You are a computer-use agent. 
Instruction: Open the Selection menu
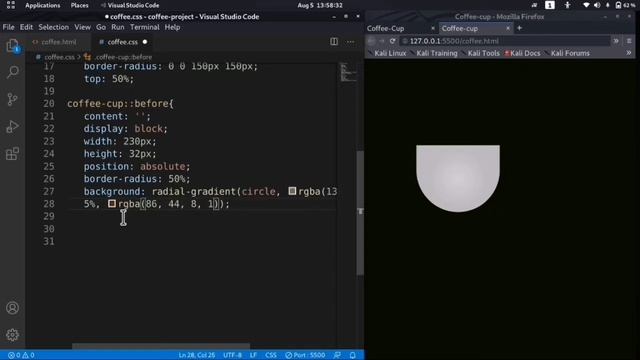tap(53, 27)
